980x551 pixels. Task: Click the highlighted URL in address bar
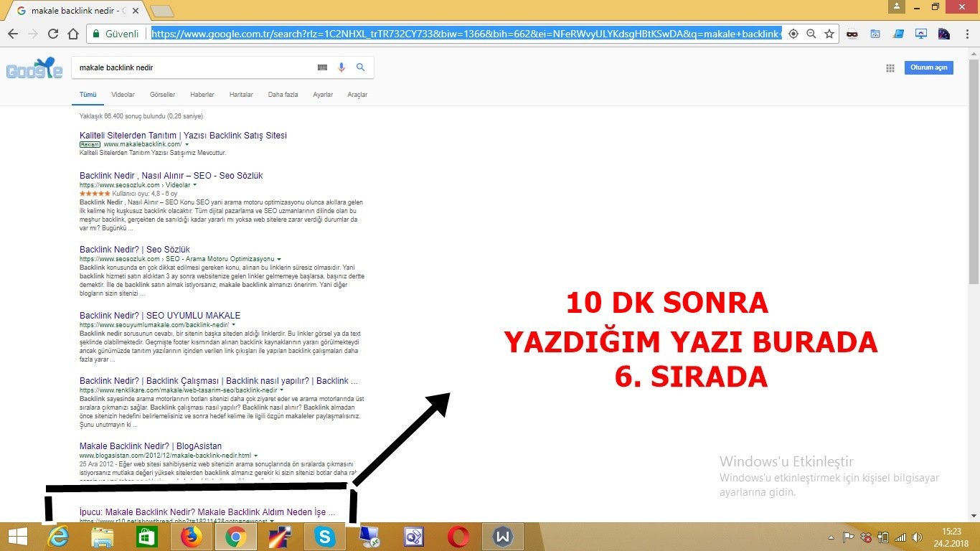pyautogui.click(x=466, y=34)
